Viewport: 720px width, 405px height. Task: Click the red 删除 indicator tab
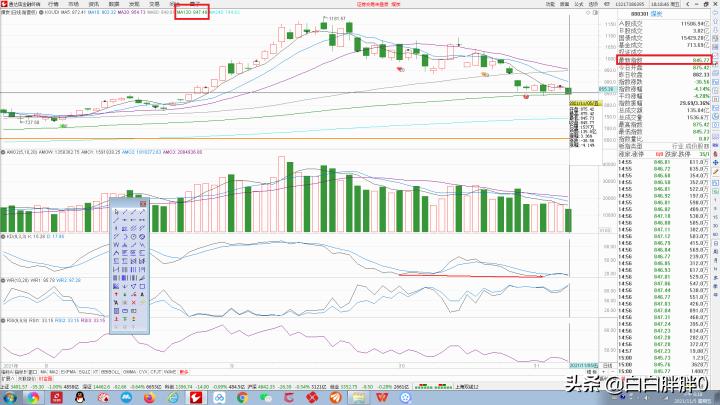pos(184,372)
